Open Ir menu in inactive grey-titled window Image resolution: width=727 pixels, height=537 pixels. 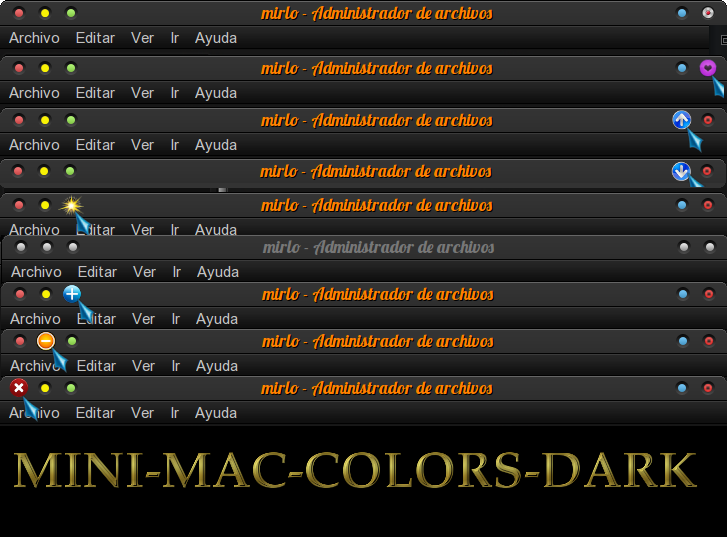(x=177, y=272)
